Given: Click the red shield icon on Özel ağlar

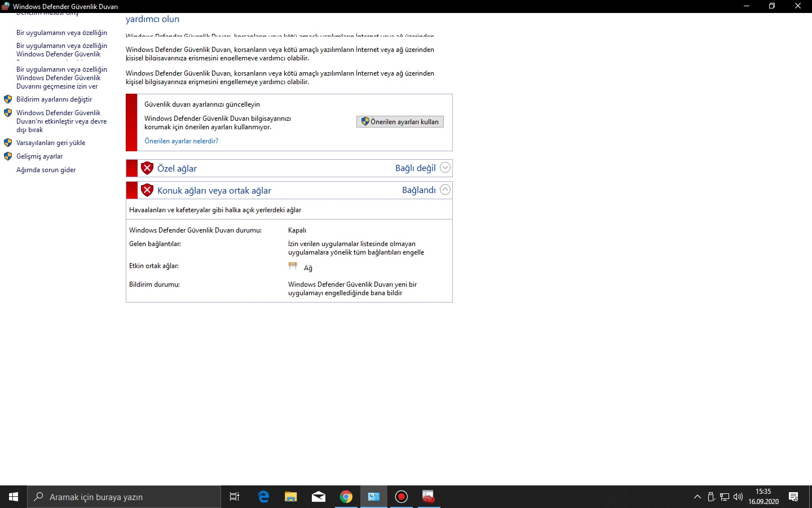Looking at the screenshot, I should (x=147, y=168).
